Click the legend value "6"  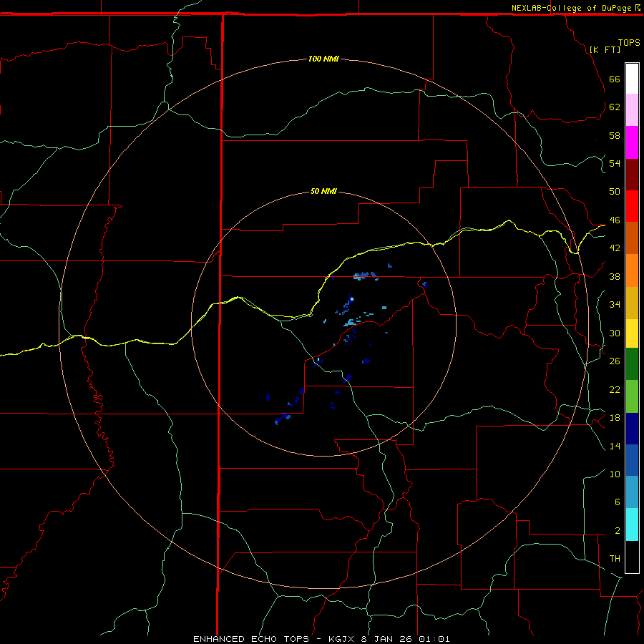pyautogui.click(x=617, y=502)
